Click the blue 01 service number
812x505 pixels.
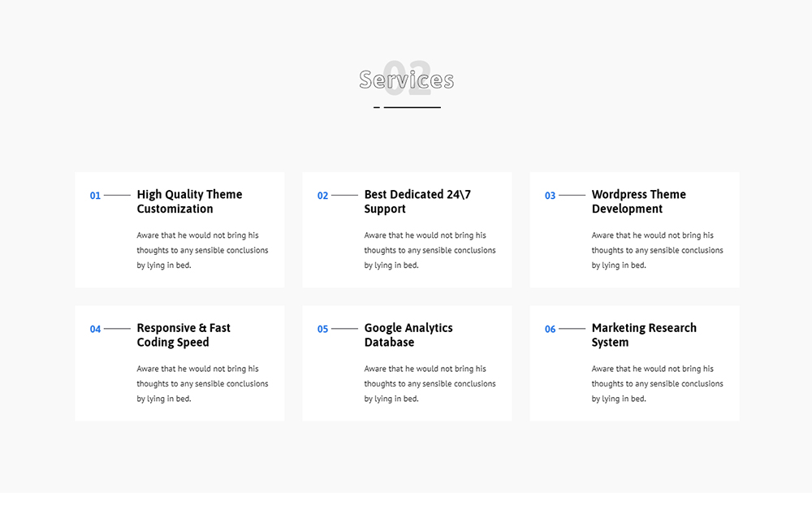[95, 196]
